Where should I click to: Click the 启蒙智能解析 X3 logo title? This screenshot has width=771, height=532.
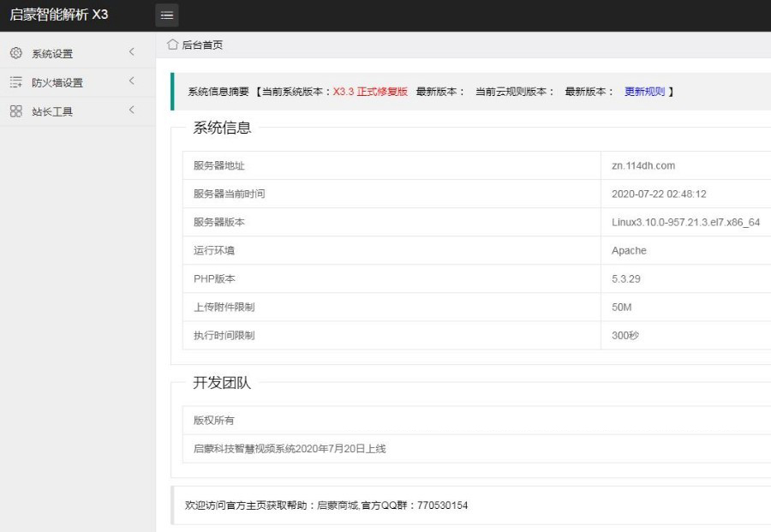coord(59,15)
